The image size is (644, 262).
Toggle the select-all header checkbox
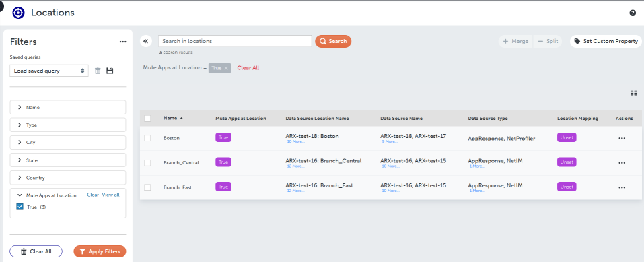tap(147, 119)
